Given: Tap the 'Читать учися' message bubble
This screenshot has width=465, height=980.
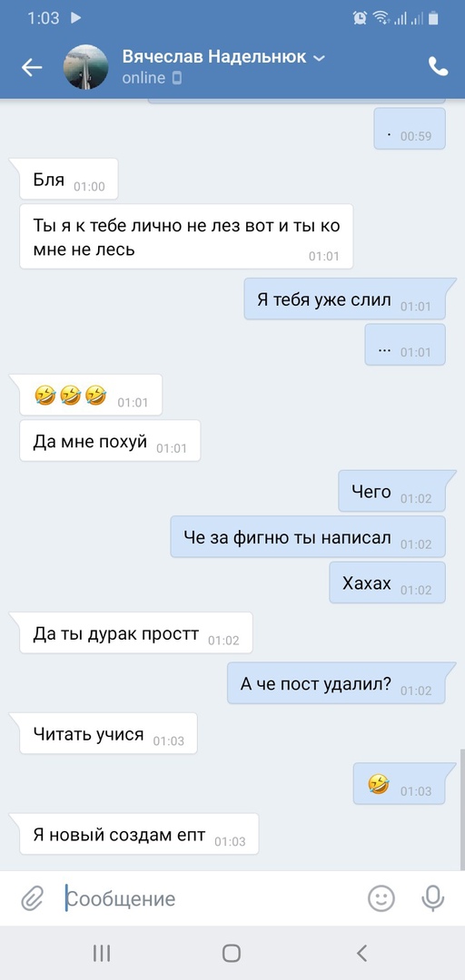Looking at the screenshot, I should pyautogui.click(x=108, y=733).
